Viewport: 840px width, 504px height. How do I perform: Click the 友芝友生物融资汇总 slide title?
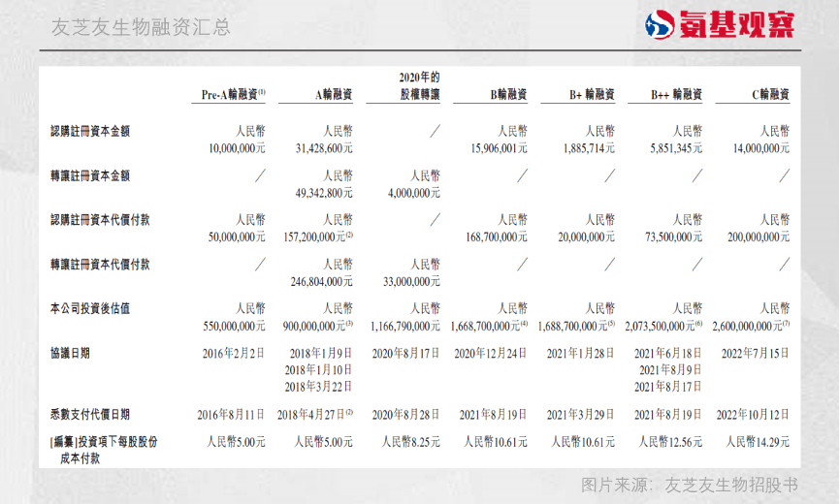141,27
